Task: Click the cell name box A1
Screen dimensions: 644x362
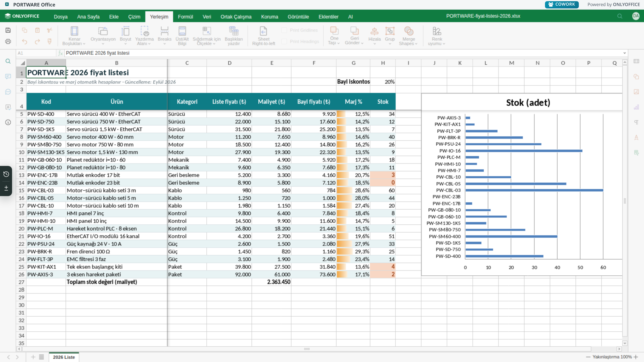Action: tap(36, 53)
